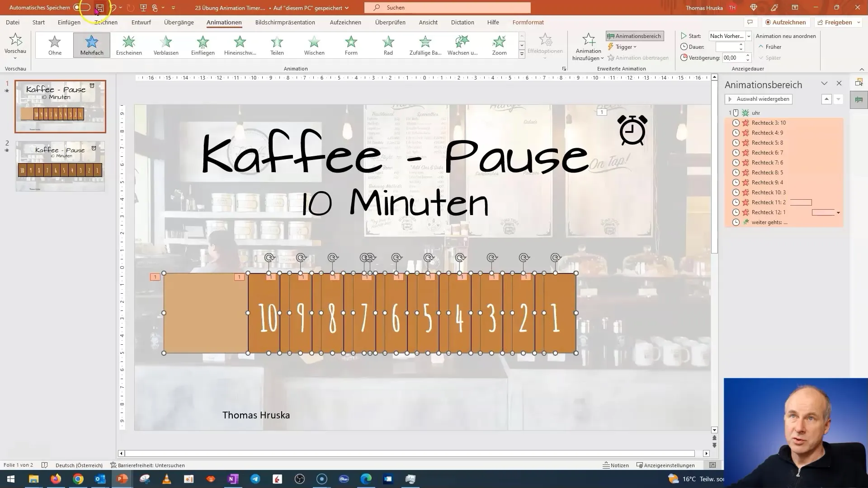Switch to the Formformat tab
Screen dimensions: 868x488
[528, 22]
